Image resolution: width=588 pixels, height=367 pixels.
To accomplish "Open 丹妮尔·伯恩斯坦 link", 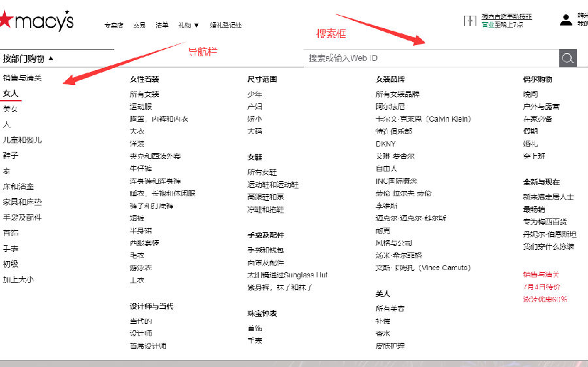I will tap(549, 234).
